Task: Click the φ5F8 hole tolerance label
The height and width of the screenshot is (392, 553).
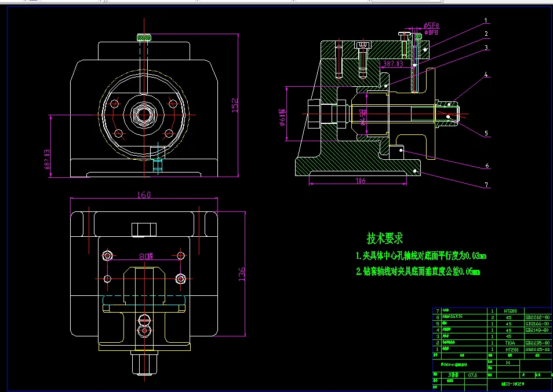Action: (431, 25)
